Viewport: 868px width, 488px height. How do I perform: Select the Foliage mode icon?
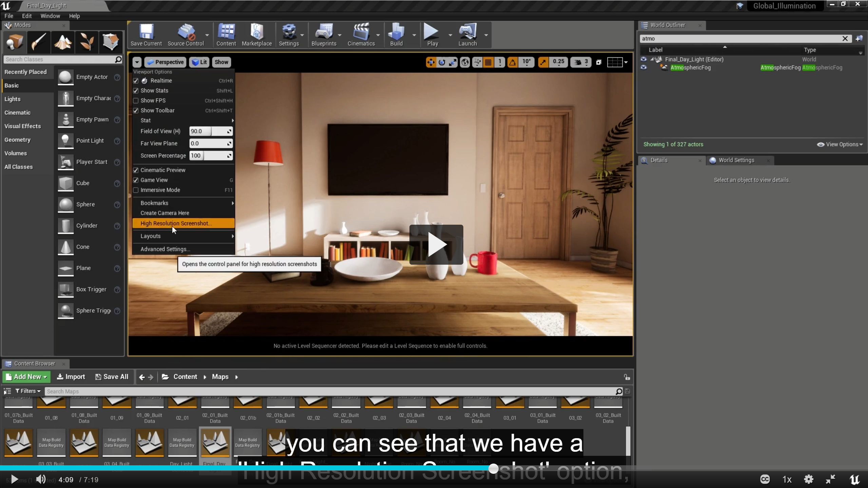click(x=87, y=42)
